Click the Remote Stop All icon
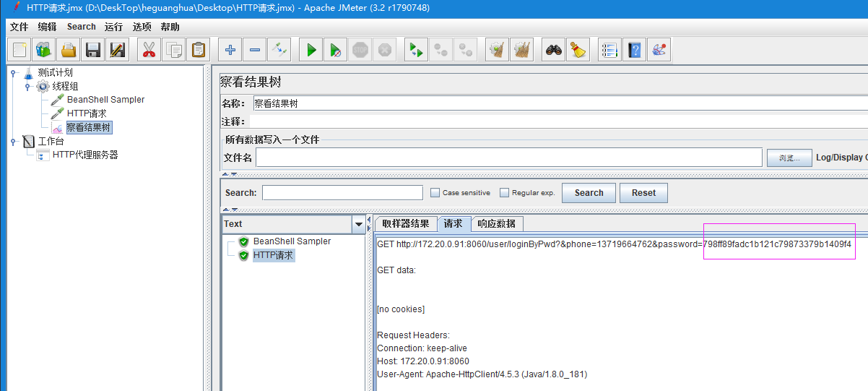Image resolution: width=868 pixels, height=391 pixels. 440,50
